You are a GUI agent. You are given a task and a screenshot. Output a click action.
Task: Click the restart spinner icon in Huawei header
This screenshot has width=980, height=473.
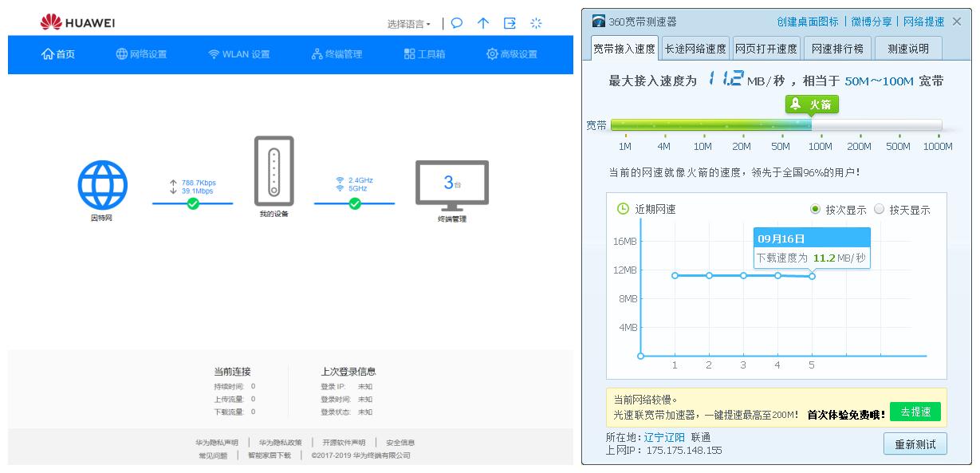coord(536,23)
